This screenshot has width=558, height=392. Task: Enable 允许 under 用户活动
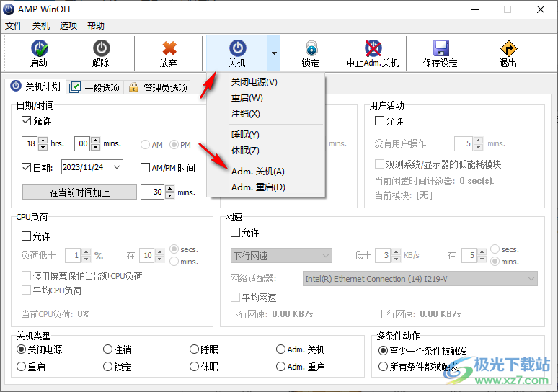(380, 121)
